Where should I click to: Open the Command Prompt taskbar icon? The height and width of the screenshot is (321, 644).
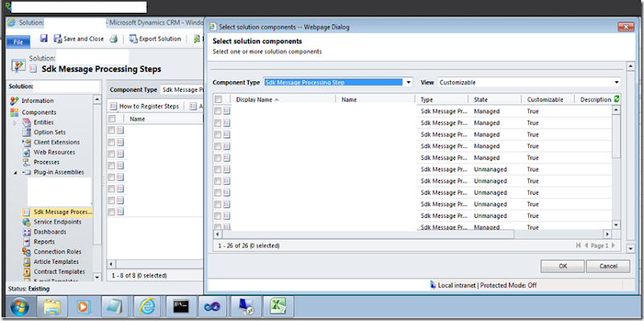pyautogui.click(x=181, y=307)
